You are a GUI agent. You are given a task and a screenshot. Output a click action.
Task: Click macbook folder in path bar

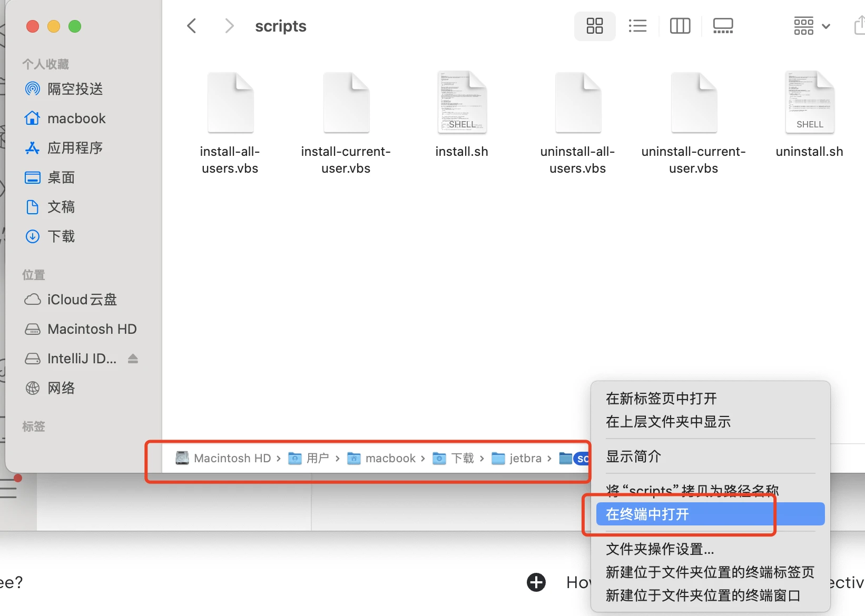[381, 458]
